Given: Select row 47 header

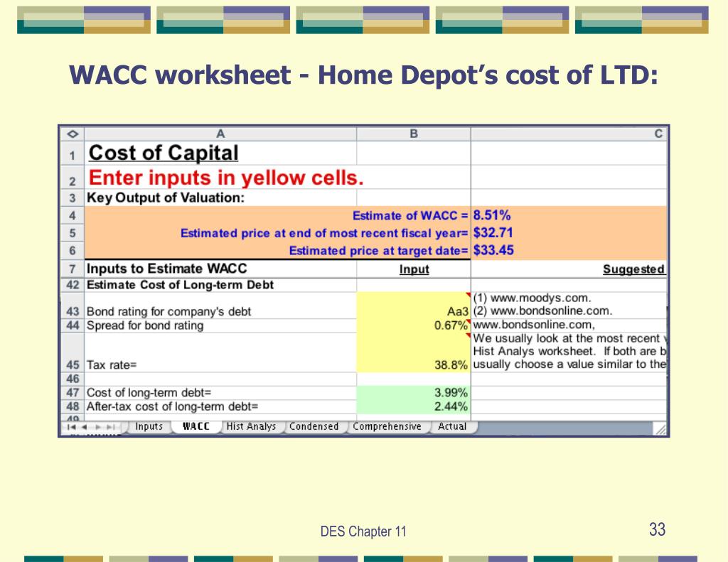Looking at the screenshot, I should click(73, 393).
